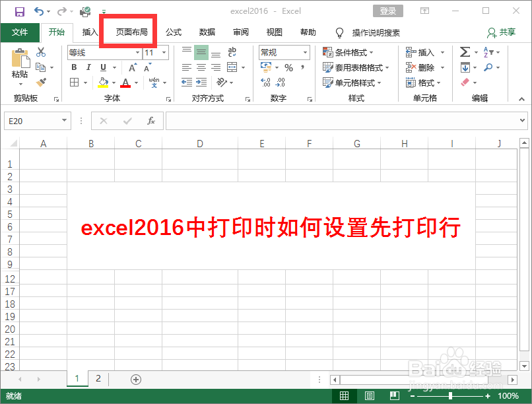Click the 登录 sign-in button
Screen dimensions: 532x404
pos(388,11)
